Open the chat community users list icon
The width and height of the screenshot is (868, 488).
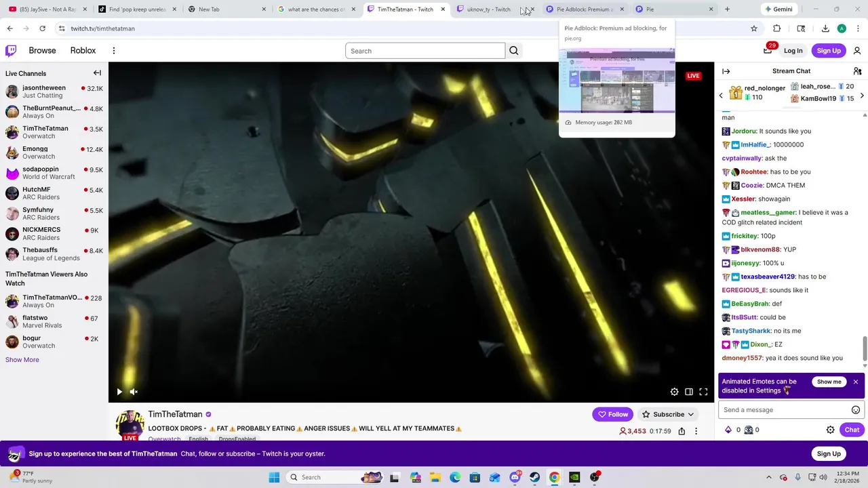point(857,71)
